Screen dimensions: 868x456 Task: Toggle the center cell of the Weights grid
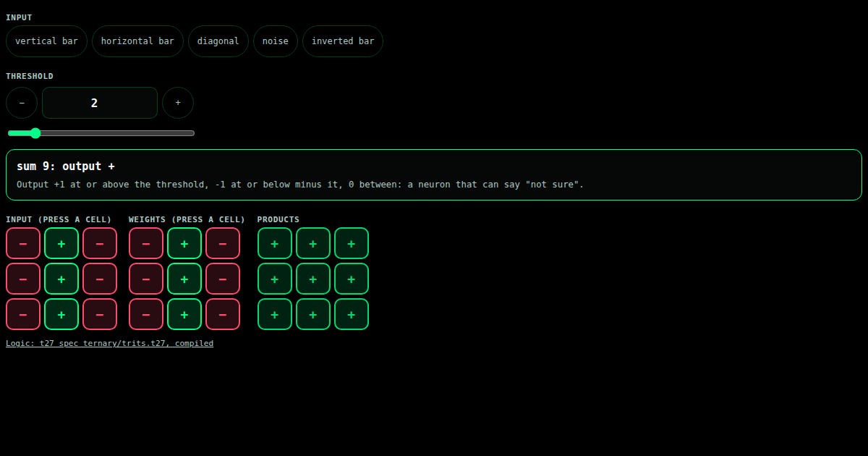pyautogui.click(x=184, y=279)
